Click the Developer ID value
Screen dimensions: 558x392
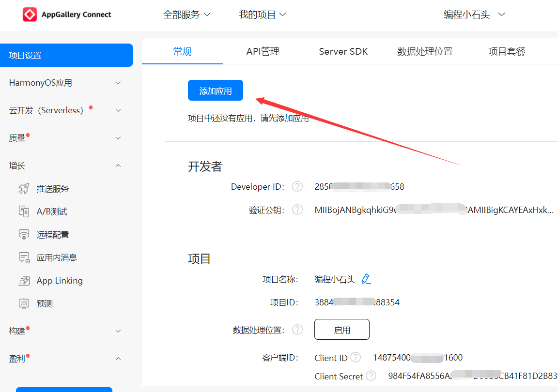(x=359, y=187)
